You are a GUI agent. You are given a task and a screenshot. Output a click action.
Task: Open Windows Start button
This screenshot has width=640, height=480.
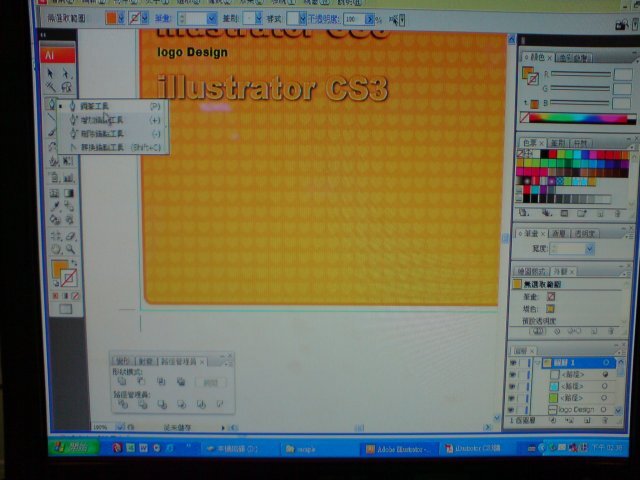(x=73, y=447)
